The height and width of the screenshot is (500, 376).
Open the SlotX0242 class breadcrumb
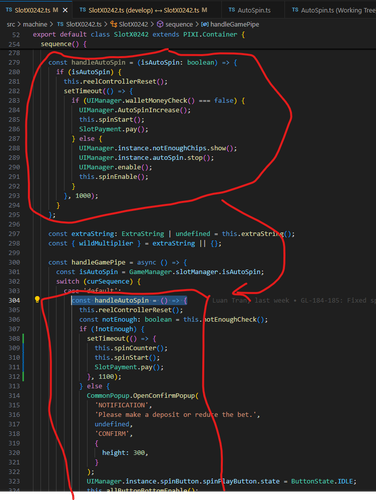[133, 24]
